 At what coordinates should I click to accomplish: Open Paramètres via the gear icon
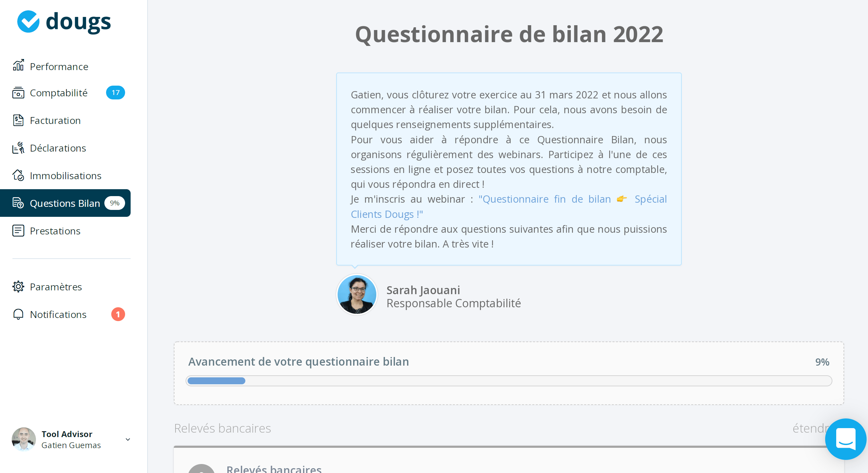tap(18, 287)
